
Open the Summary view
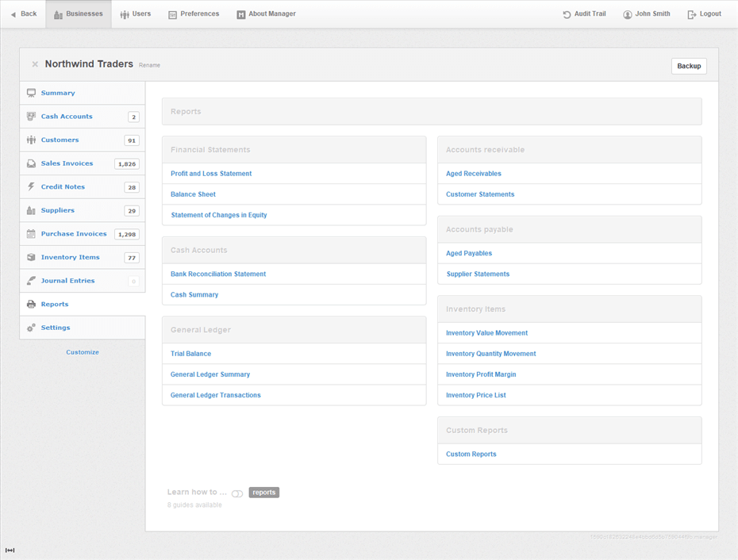pyautogui.click(x=58, y=93)
